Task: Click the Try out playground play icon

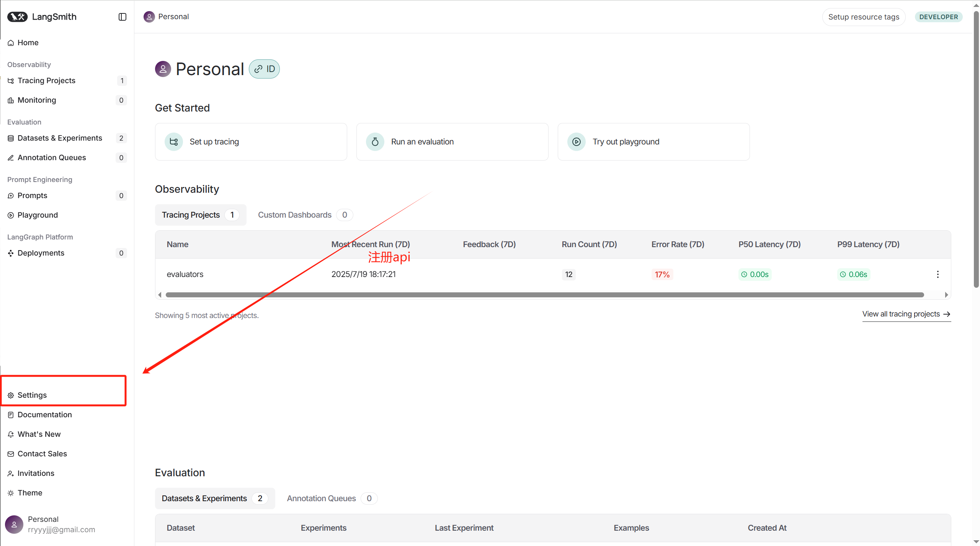Action: 577,142
